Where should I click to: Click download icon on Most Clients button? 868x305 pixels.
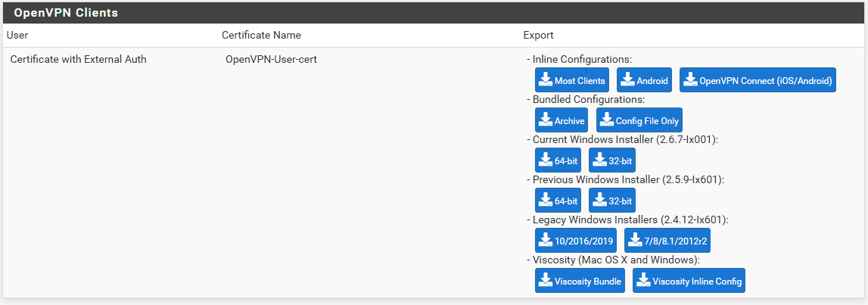click(546, 80)
